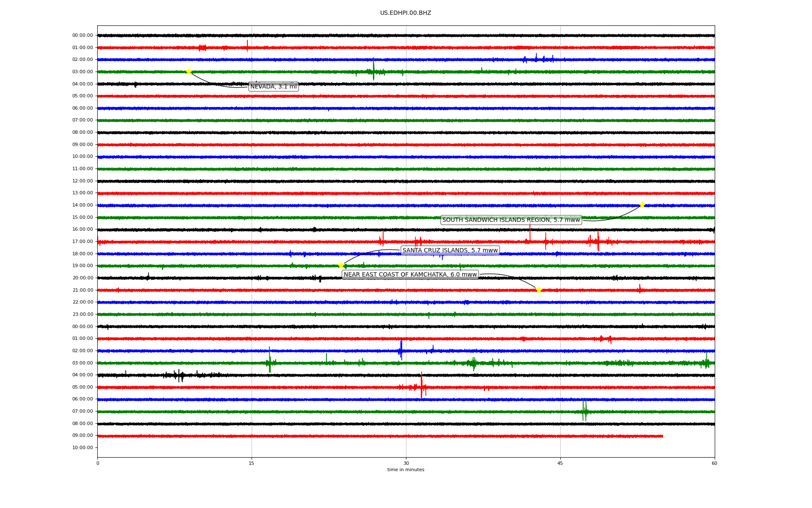Click the US.EDHPI.00.BHZ plot title

(x=406, y=13)
